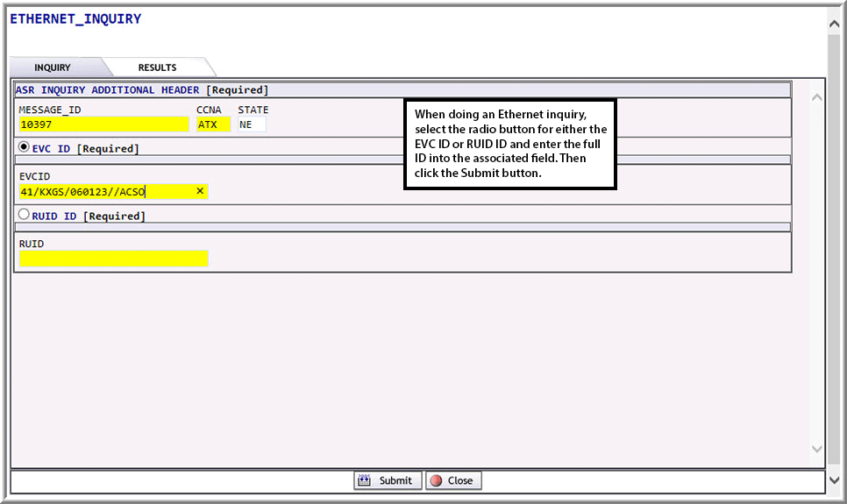Click the outer window scrollbar up arrow
The width and height of the screenshot is (847, 504).
pos(834,24)
